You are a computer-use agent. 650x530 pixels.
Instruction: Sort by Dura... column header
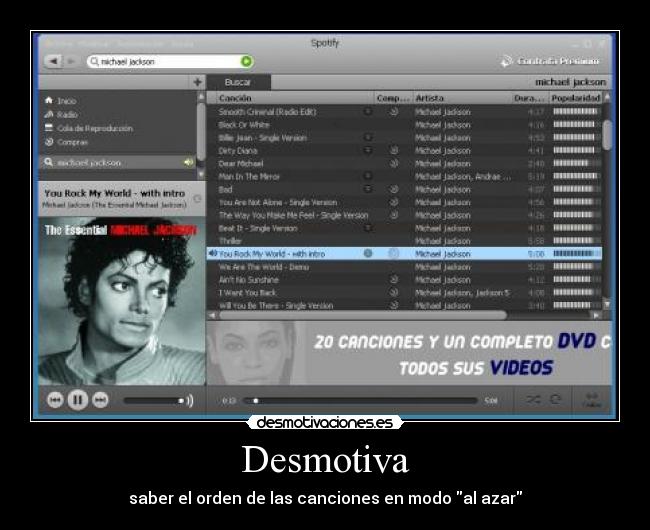[531, 98]
